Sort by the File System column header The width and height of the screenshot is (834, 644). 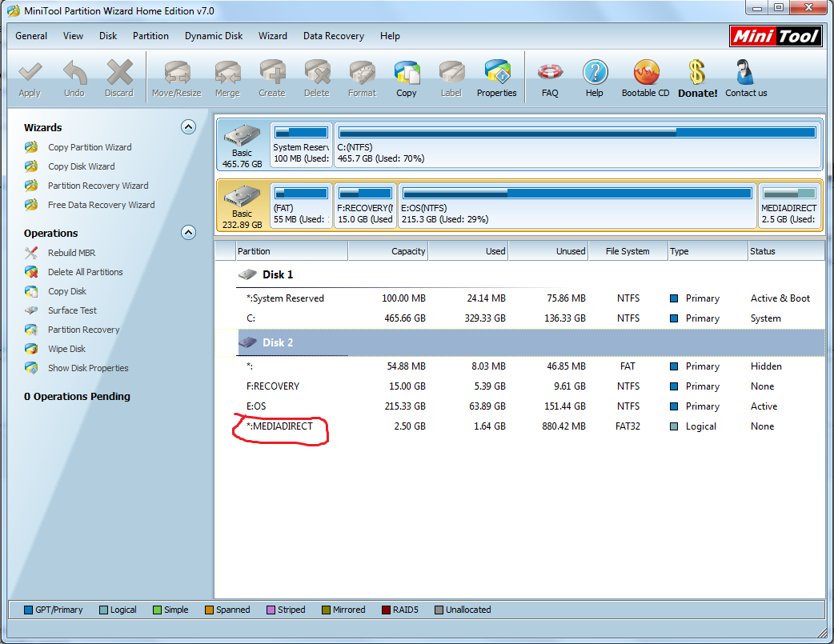(628, 251)
